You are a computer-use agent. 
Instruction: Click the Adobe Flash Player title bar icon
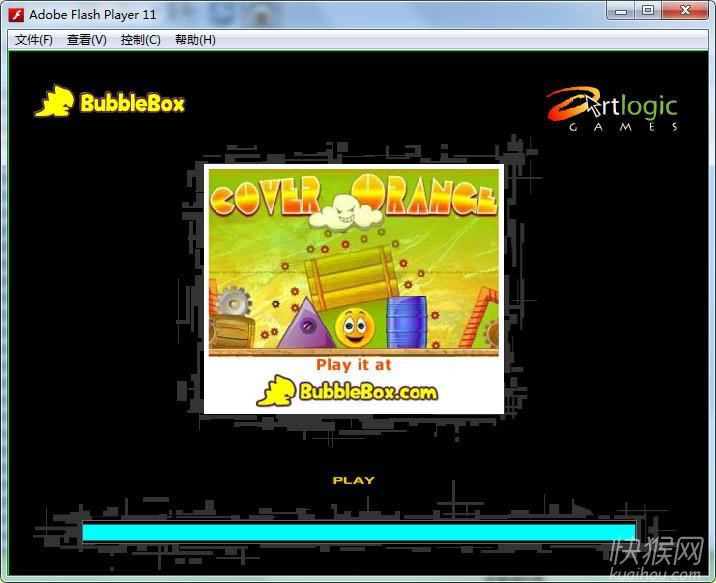click(x=16, y=14)
